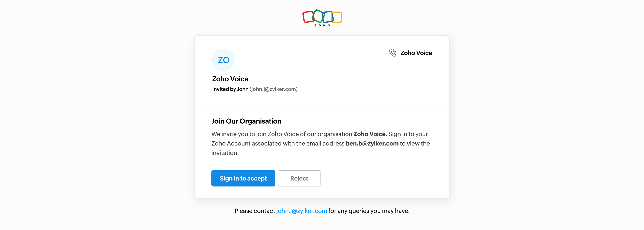Click bold Zoho Voice in invitation paragraph
644x230 pixels.
[369, 134]
